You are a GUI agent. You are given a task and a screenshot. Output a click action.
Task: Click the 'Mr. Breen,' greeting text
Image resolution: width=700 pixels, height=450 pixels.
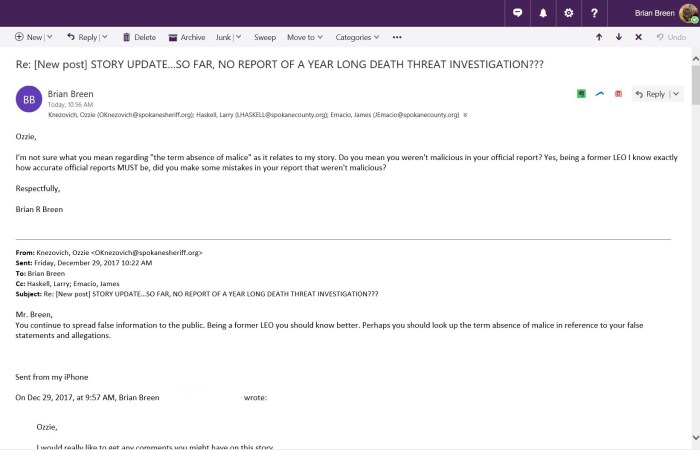(34, 314)
